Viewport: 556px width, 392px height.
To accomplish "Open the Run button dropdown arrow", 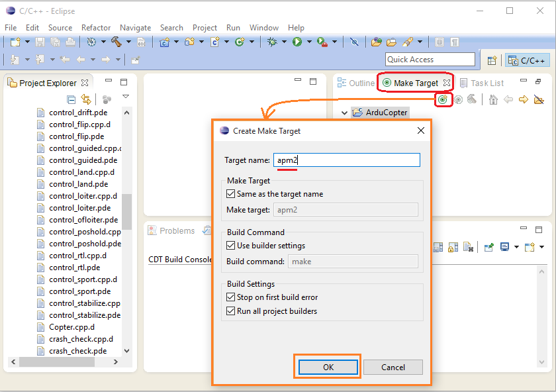I will tap(308, 42).
